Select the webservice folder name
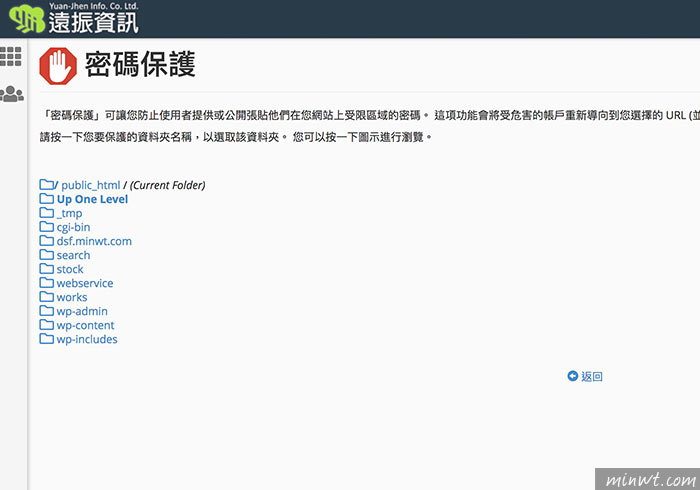 point(85,283)
